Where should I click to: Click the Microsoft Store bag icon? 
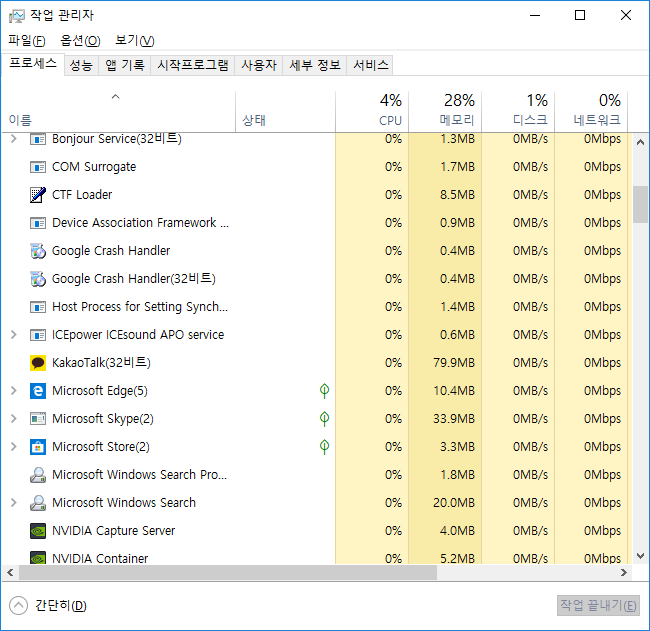[x=38, y=447]
